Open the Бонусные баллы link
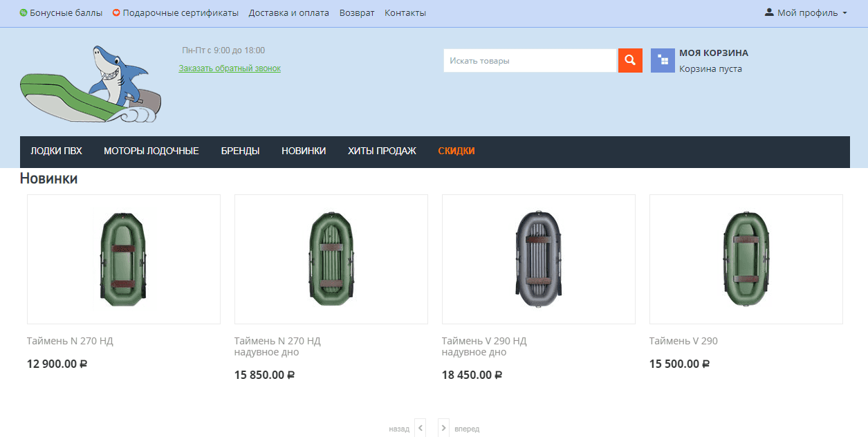The image size is (868, 437). [x=66, y=13]
